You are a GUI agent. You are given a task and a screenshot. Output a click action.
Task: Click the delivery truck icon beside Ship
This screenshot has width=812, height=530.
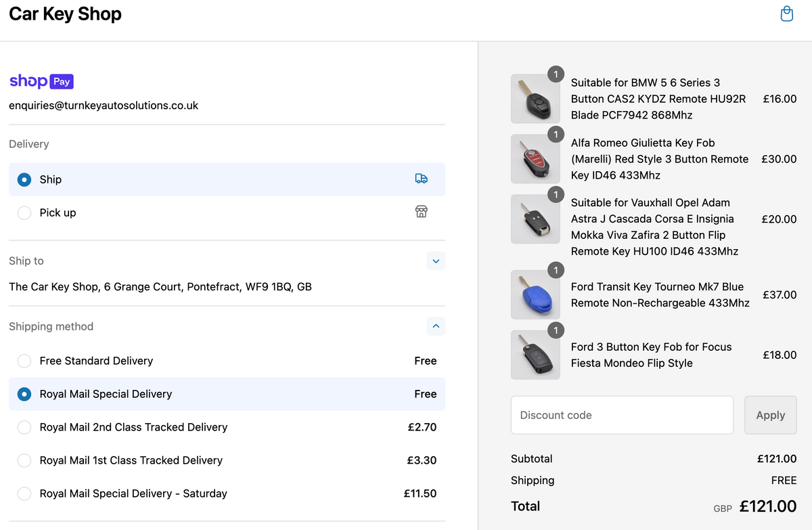(x=421, y=179)
